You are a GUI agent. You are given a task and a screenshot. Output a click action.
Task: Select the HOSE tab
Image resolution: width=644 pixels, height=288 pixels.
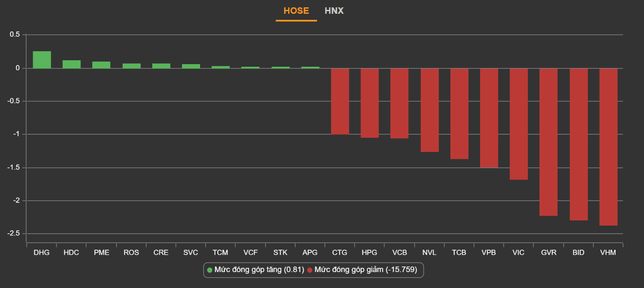click(296, 11)
